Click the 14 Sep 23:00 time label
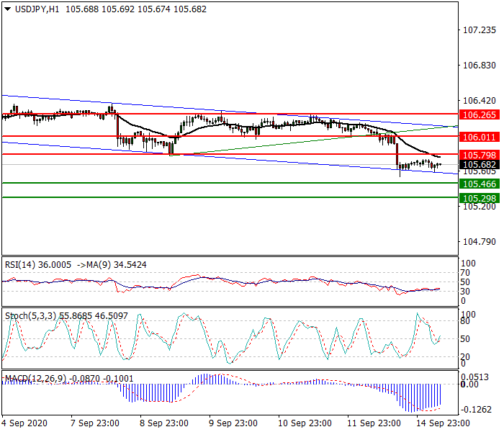 point(443,423)
